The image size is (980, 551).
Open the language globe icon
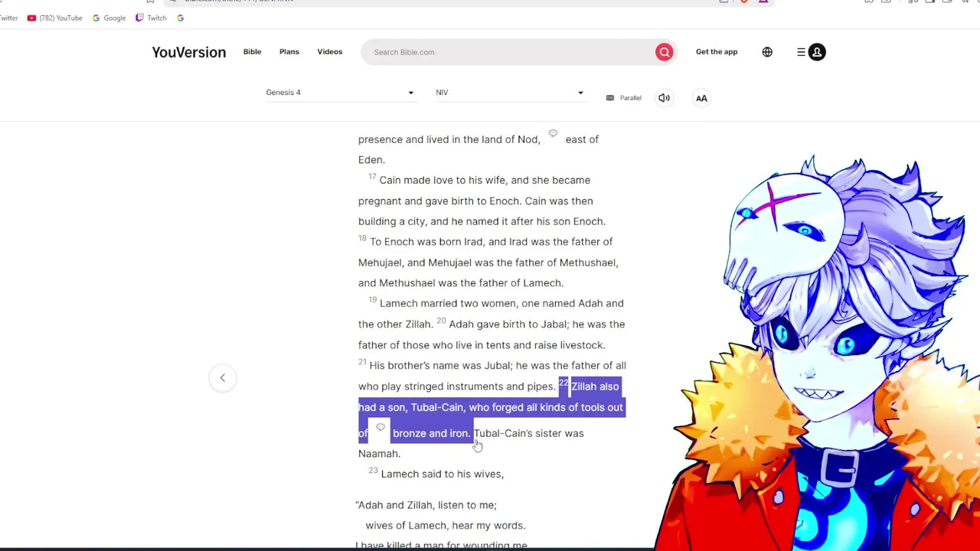(x=767, y=52)
